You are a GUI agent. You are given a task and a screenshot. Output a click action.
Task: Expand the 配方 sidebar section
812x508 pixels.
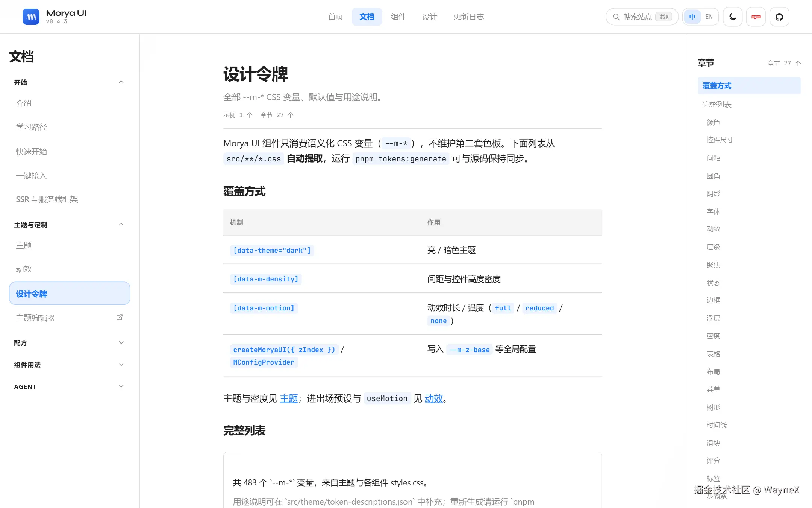[69, 343]
